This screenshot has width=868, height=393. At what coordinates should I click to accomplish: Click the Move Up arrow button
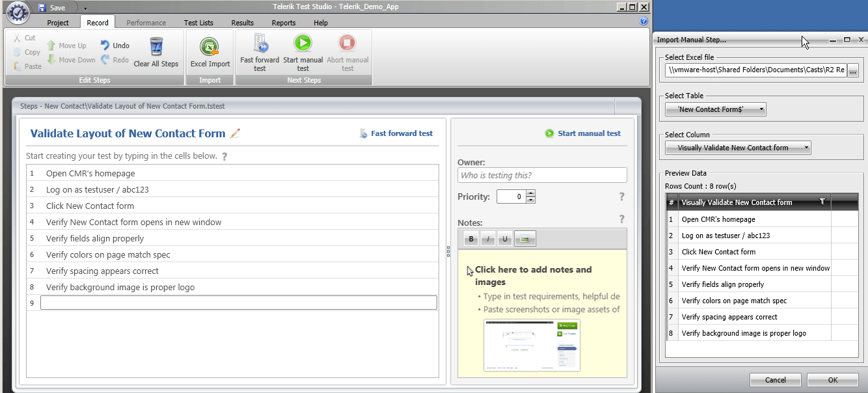(x=66, y=46)
